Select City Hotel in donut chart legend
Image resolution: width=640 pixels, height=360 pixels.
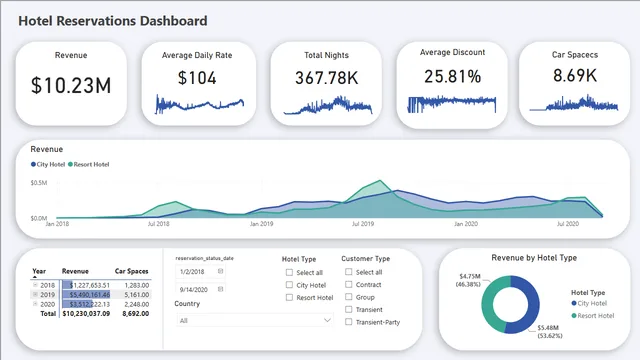589,303
